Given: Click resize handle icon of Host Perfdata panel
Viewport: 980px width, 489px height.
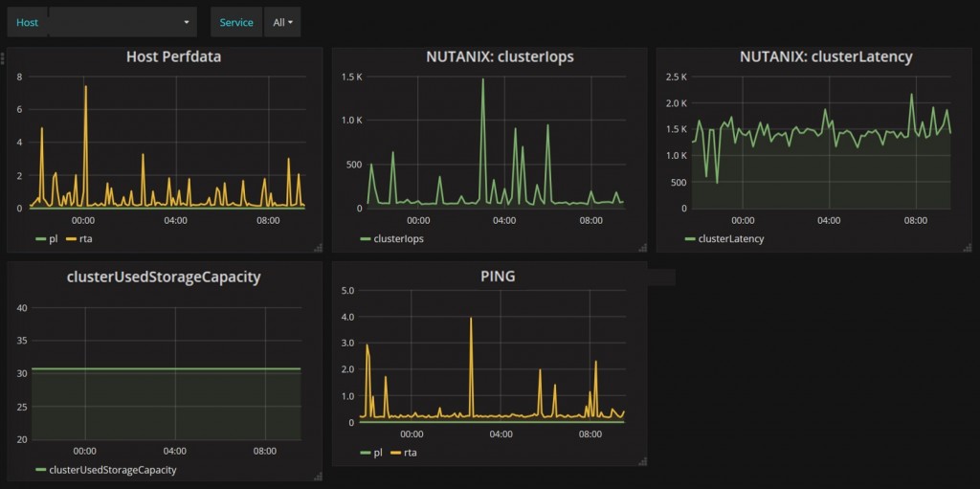Looking at the screenshot, I should 318,248.
